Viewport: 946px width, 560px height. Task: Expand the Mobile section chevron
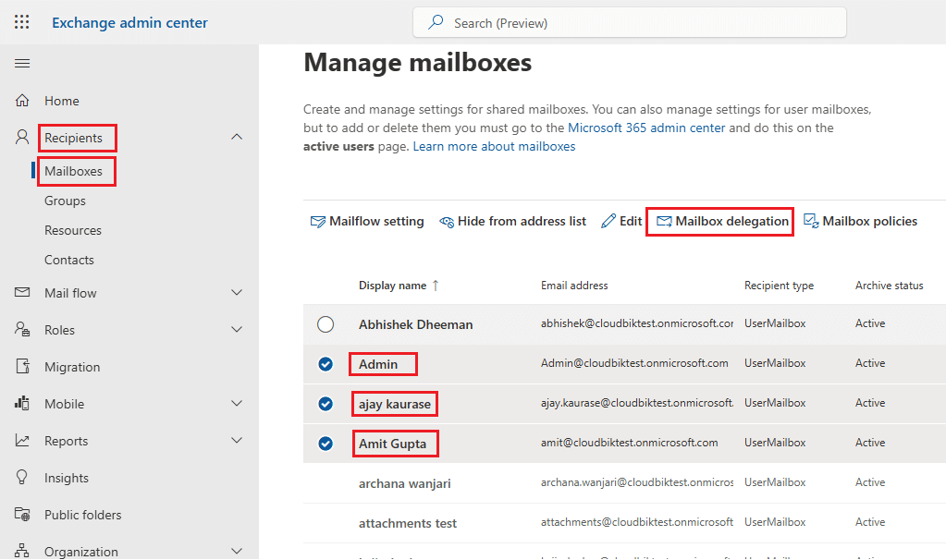(237, 403)
